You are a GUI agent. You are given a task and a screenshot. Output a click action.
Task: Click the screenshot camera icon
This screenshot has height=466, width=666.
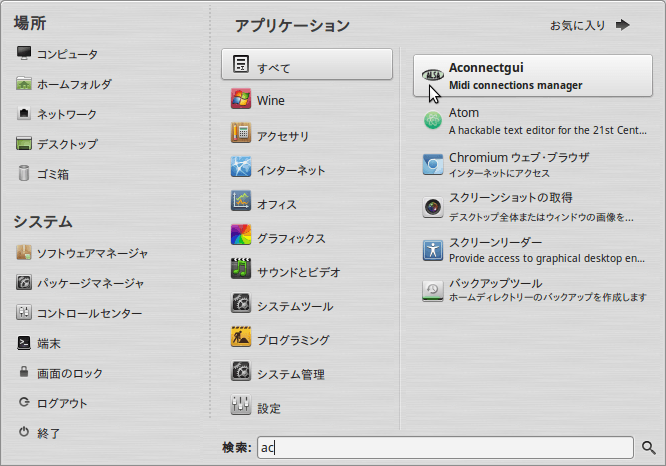click(x=433, y=207)
